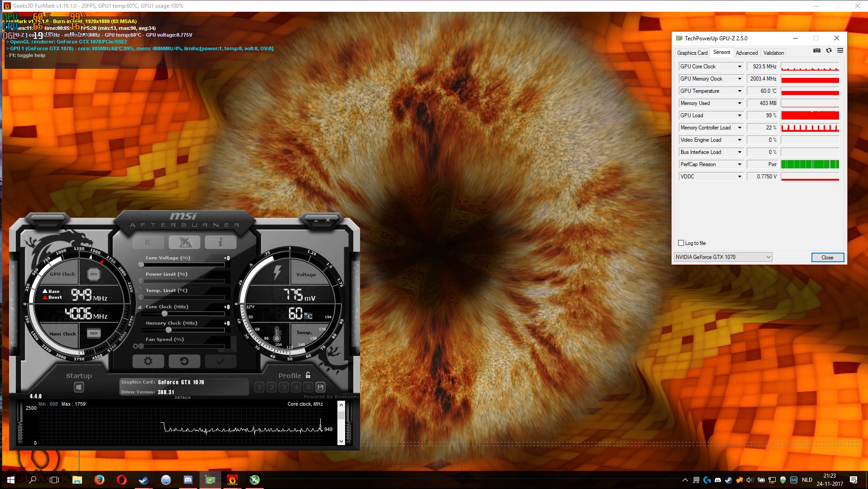
Task: Expand Memory Used sensor dropdown
Action: pos(740,103)
